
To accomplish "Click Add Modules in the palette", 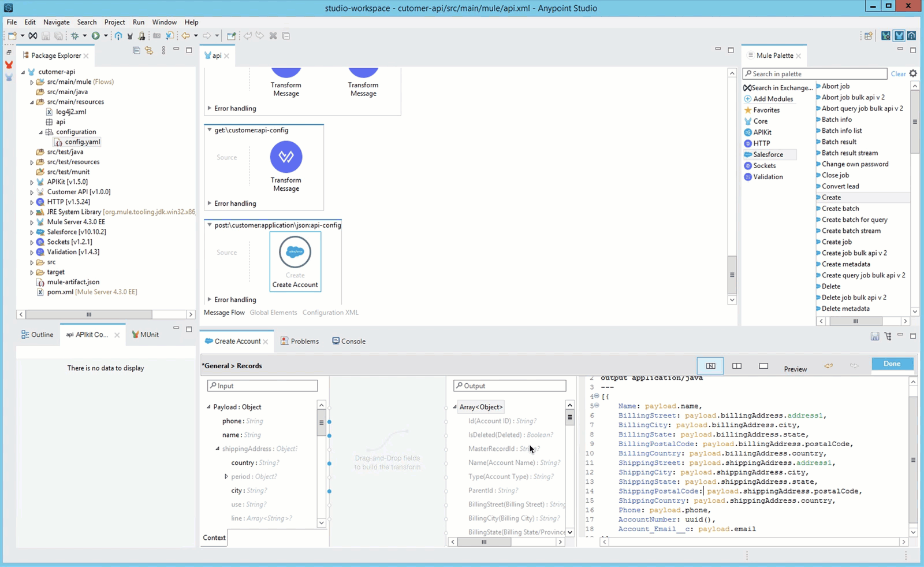I will pyautogui.click(x=769, y=99).
